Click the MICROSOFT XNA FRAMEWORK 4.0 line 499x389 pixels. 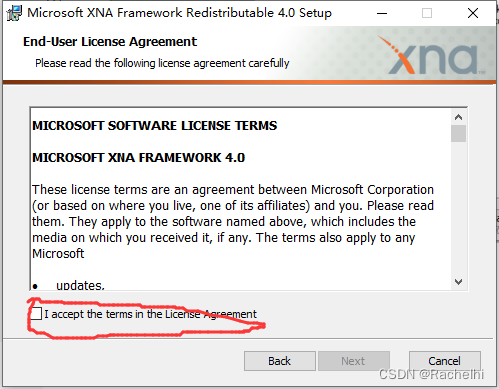139,158
